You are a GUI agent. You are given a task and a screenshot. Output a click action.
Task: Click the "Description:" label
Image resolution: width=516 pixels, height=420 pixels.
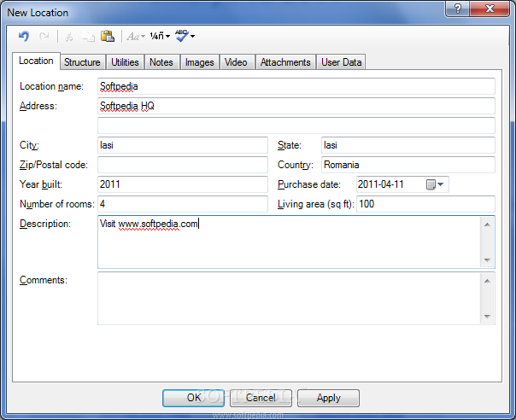pos(45,224)
